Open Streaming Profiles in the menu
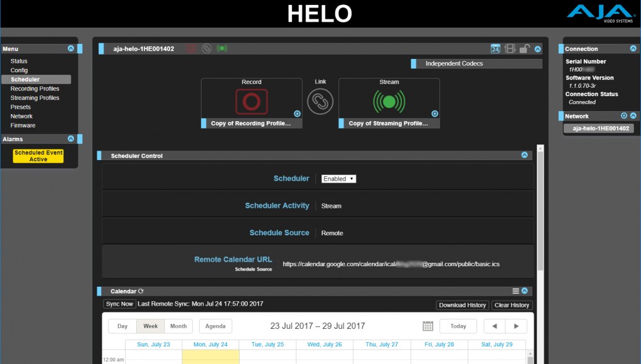 click(35, 98)
